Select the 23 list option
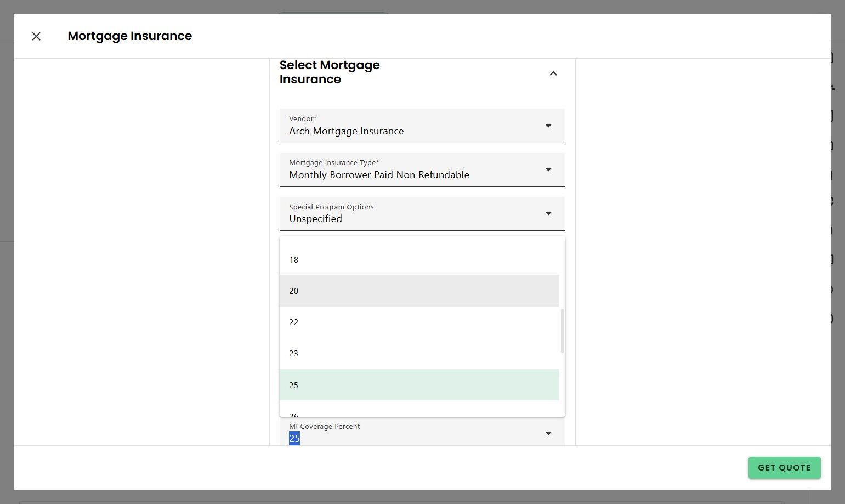This screenshot has width=845, height=504. (x=294, y=354)
